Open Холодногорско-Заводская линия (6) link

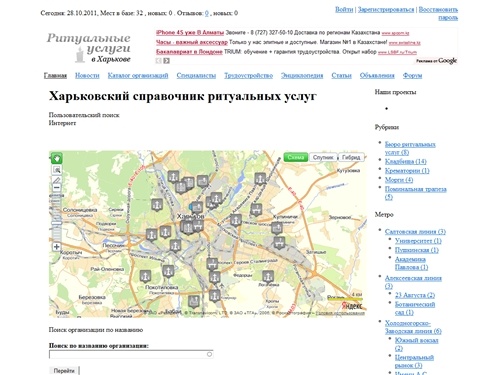click(x=413, y=327)
